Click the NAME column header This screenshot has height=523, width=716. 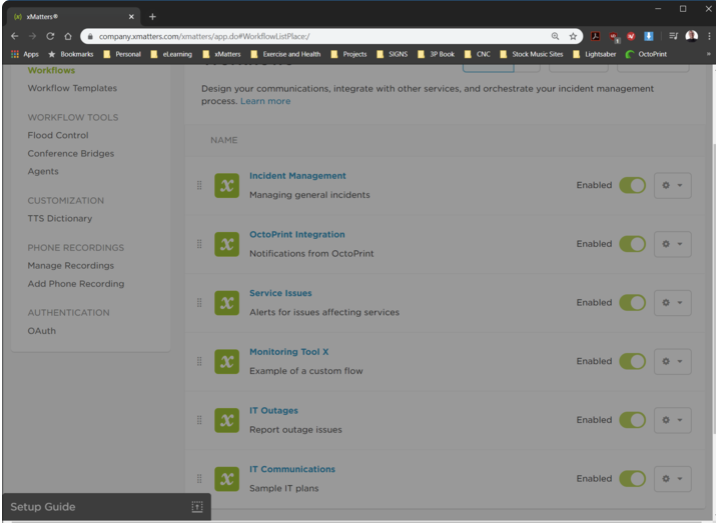(x=224, y=140)
